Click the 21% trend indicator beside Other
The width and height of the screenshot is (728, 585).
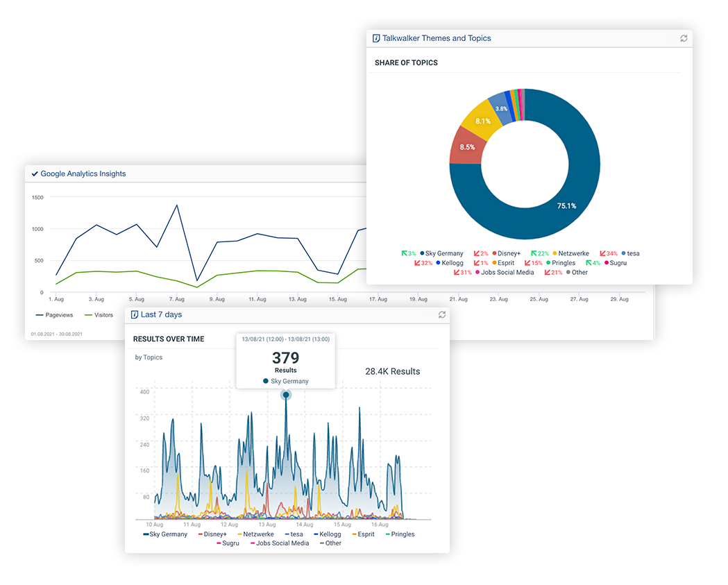click(553, 273)
